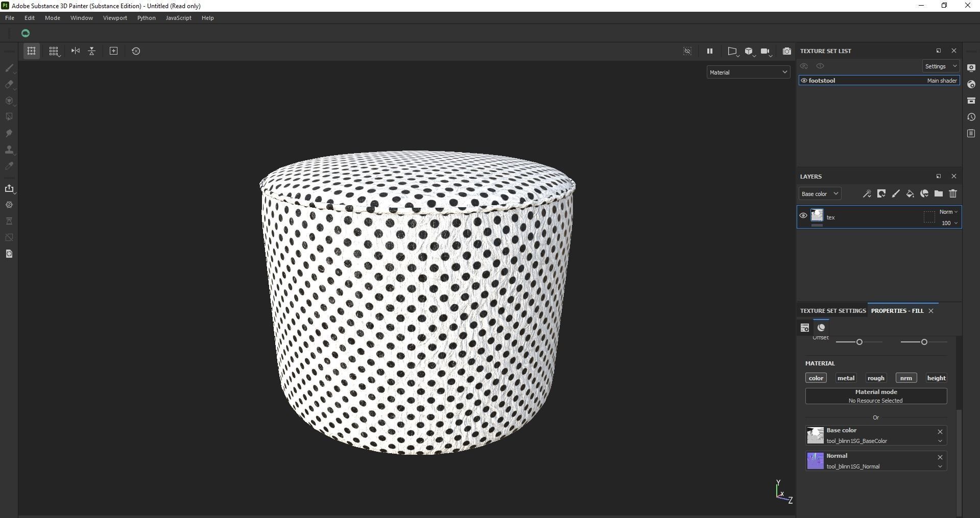Click the hourglass icon in left toolbar
This screenshot has height=518, width=980.
(9, 221)
